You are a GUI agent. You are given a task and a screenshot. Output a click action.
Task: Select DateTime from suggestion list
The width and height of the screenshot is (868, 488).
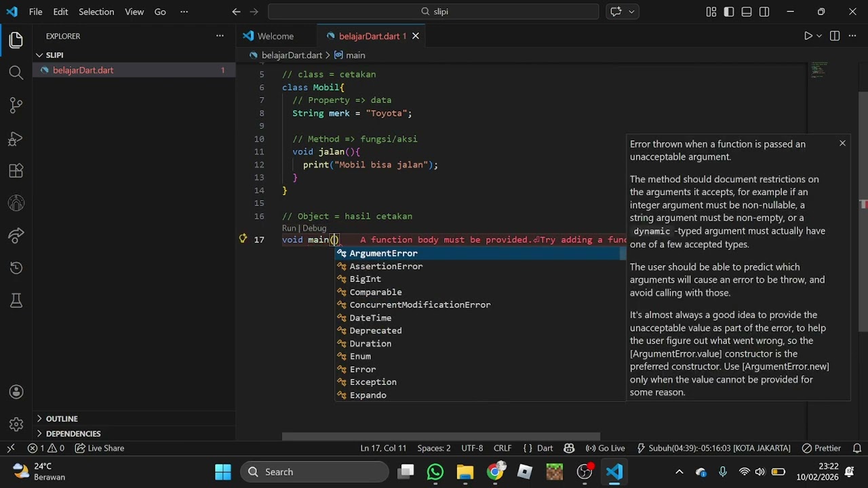481,318
